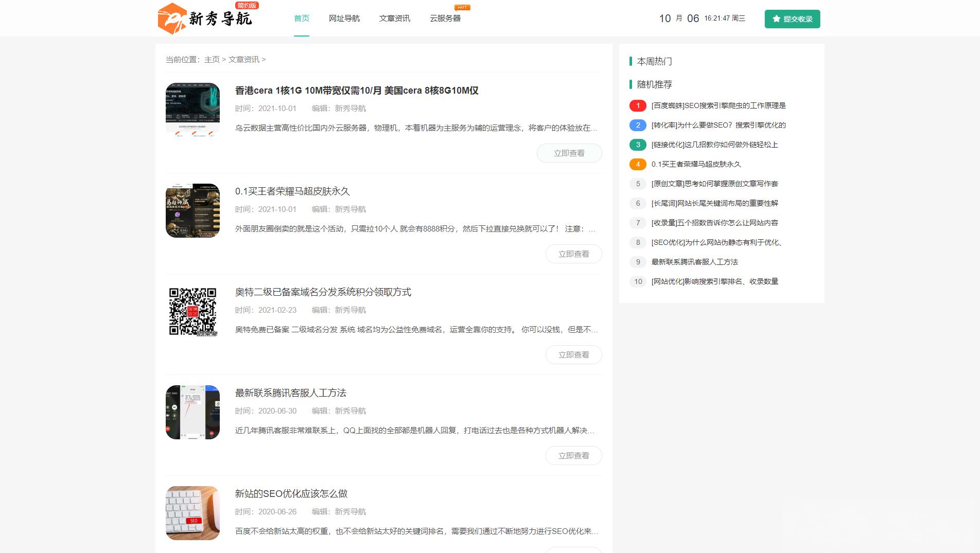
Task: Click the star icon on 提交收录 button
Action: [776, 19]
